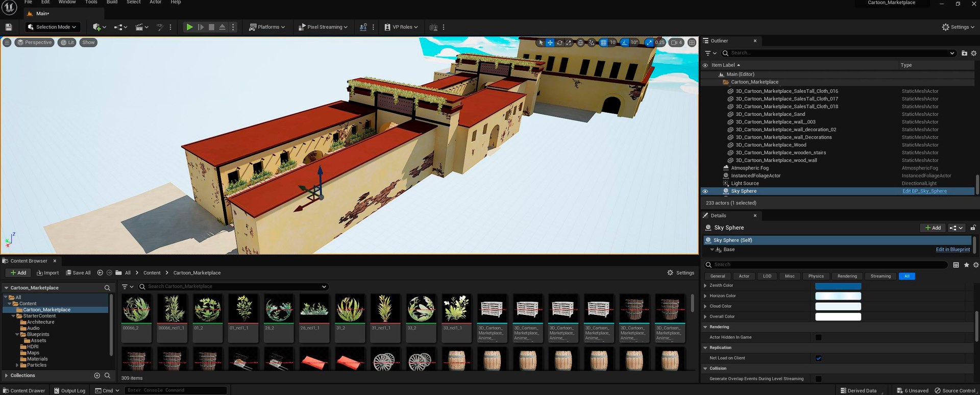The height and width of the screenshot is (395, 980).
Task: Select the Rendering filter tab in Details
Action: [x=847, y=276]
